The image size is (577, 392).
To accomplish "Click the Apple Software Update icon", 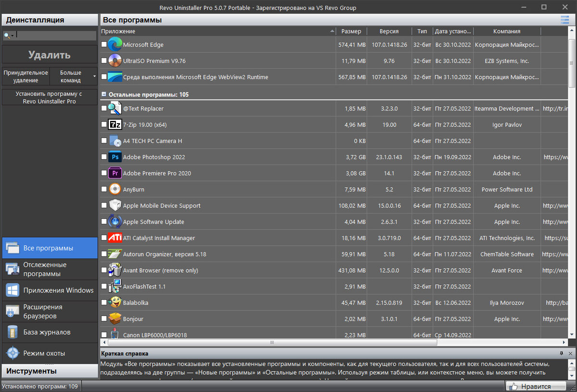I will [x=115, y=222].
